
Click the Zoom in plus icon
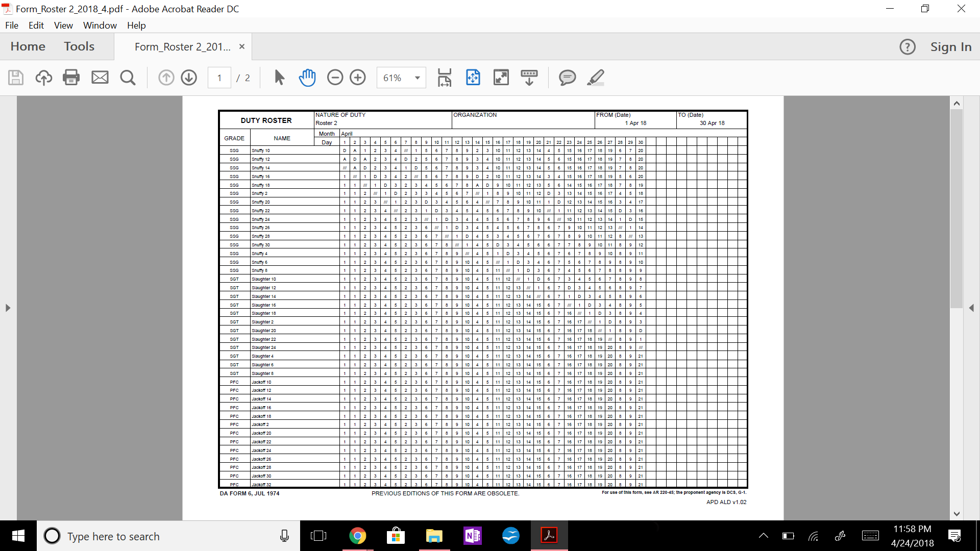[x=358, y=78]
